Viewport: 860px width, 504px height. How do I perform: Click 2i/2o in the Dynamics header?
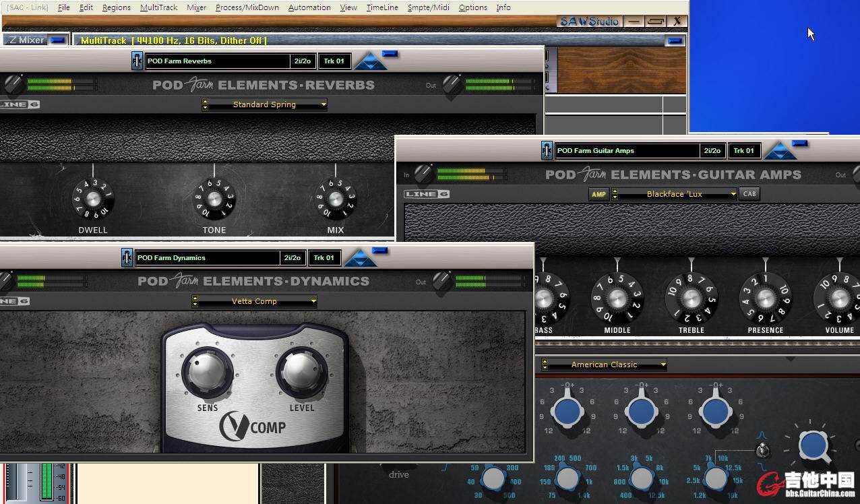click(x=293, y=257)
